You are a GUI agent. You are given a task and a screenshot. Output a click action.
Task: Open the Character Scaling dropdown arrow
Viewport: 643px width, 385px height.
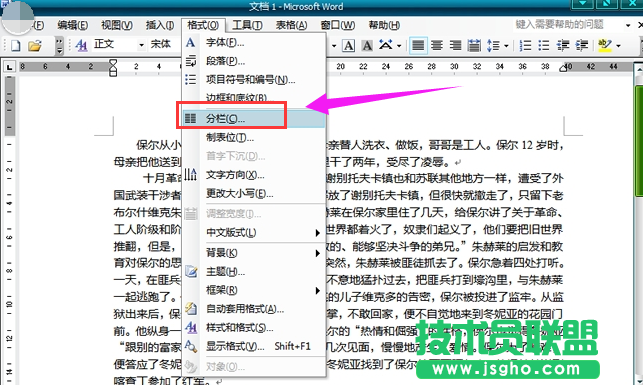point(399,46)
